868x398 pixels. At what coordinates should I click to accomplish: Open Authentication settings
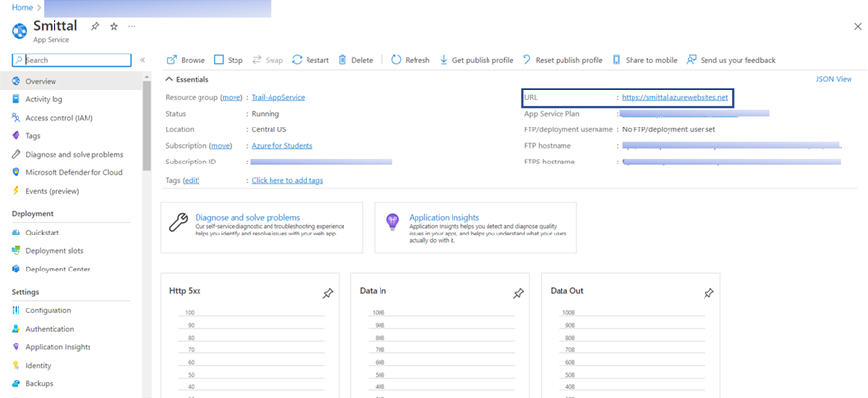click(x=72, y=329)
